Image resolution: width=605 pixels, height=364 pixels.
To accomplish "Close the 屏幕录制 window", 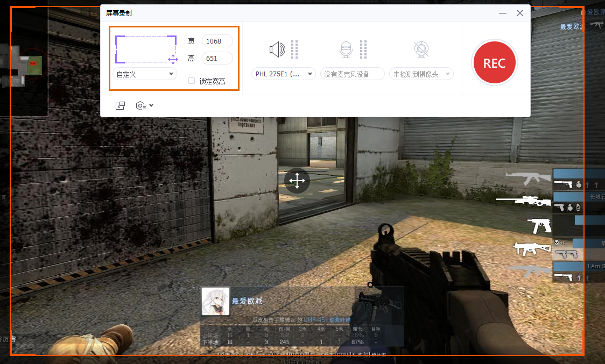I will 520,13.
